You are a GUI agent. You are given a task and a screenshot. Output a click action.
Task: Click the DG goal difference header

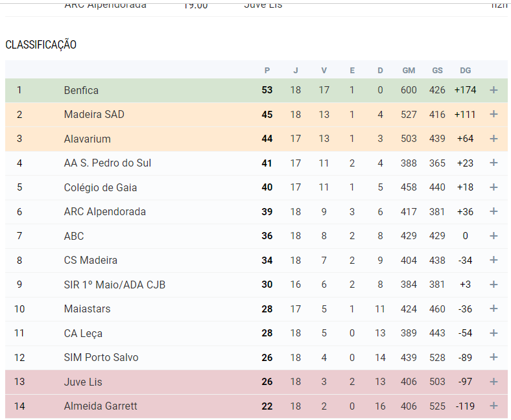(465, 71)
